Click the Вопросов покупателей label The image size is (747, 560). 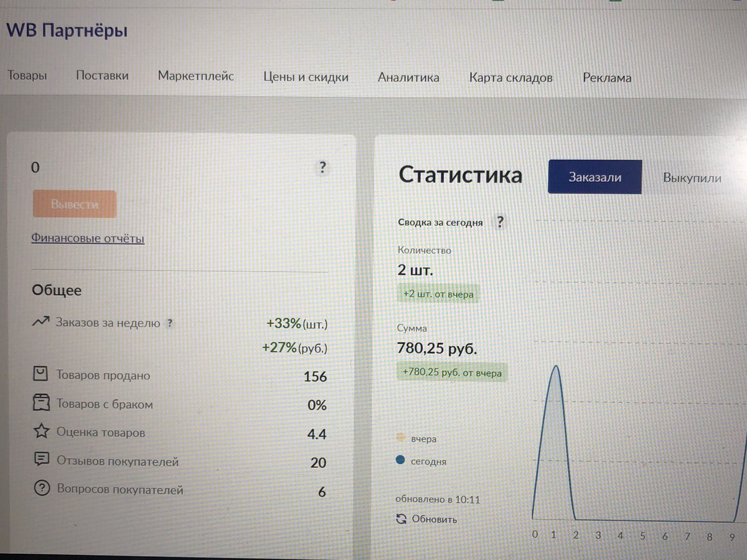[120, 490]
